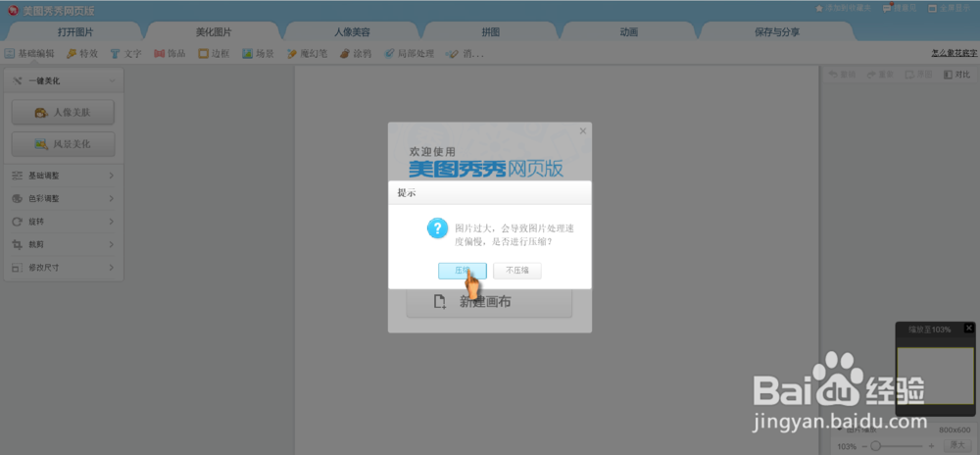Image resolution: width=980 pixels, height=455 pixels.
Task: Click the minus zoom-out button
Action: click(864, 445)
